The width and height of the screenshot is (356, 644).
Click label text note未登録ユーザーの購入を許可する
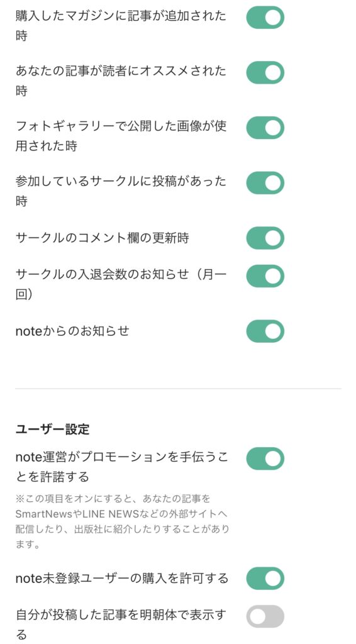[121, 579]
